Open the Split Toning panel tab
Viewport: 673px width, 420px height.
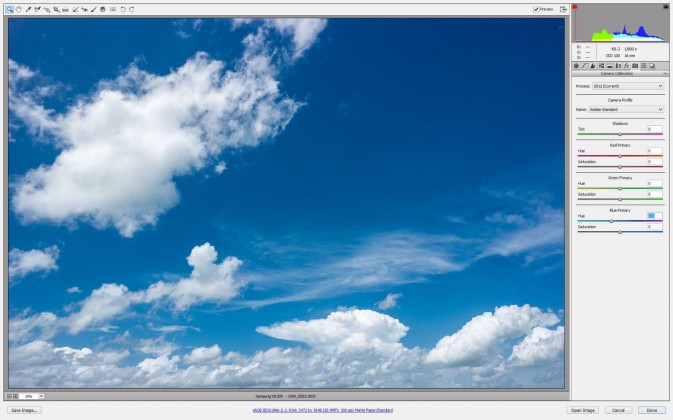(609, 66)
